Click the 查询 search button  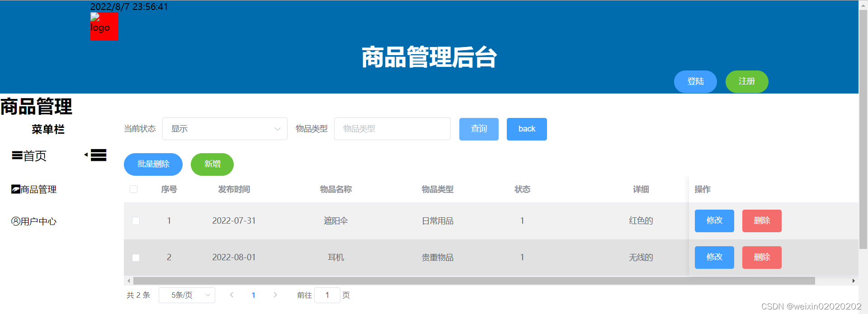479,129
